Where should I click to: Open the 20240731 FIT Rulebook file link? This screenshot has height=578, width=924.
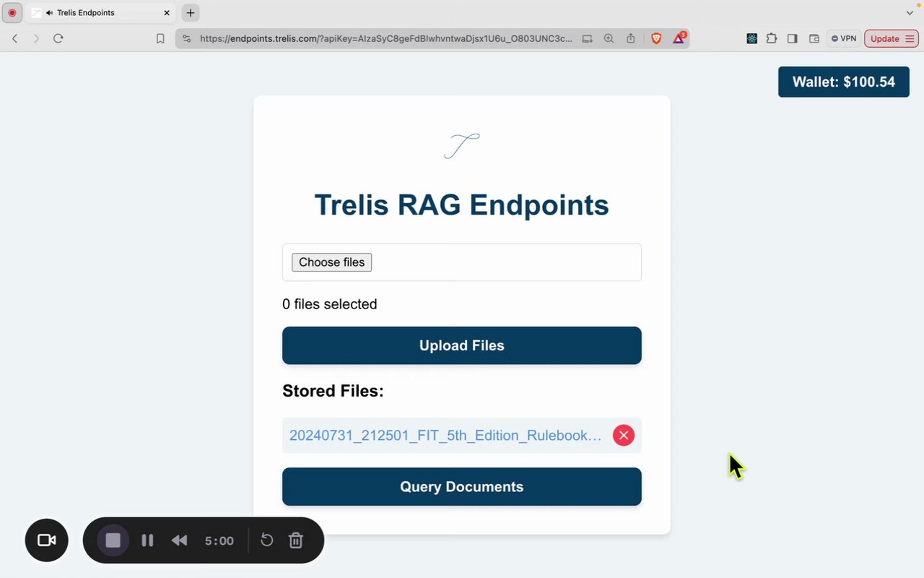445,436
